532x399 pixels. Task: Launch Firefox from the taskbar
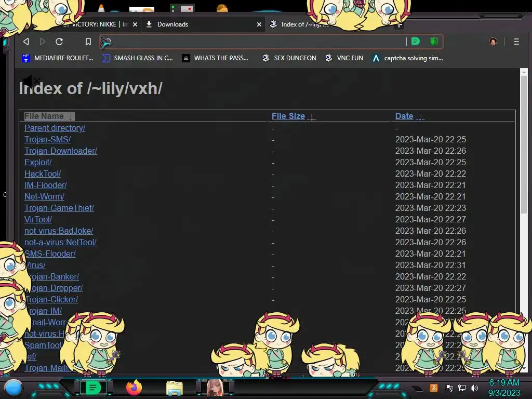pyautogui.click(x=134, y=388)
